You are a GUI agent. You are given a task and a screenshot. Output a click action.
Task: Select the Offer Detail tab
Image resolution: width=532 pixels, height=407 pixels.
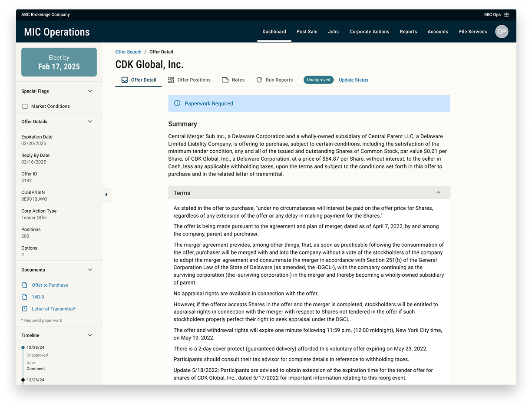tap(139, 80)
